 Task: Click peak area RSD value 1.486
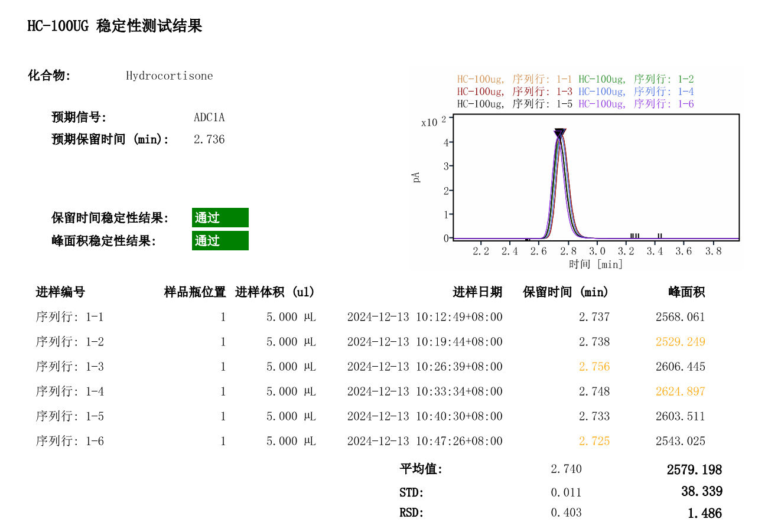[705, 514]
